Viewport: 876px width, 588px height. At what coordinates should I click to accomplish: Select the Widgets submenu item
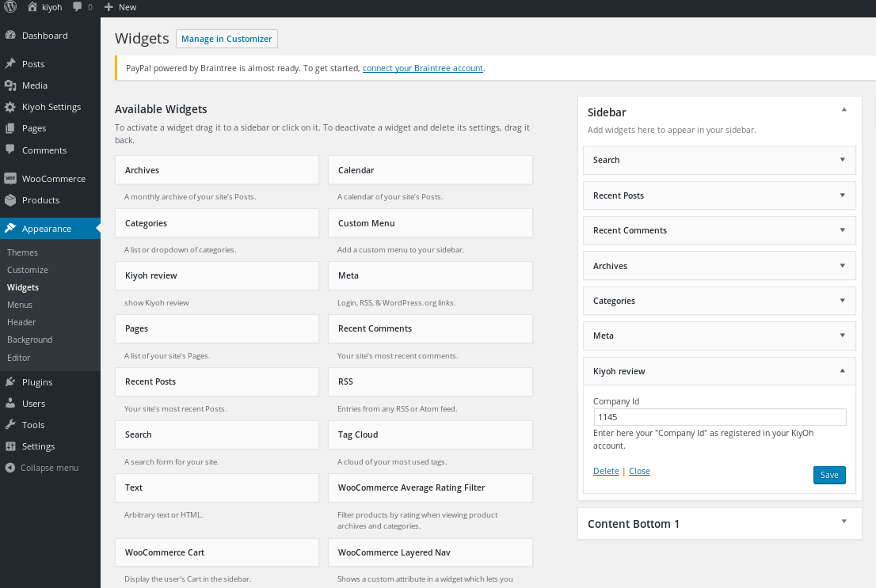coord(23,287)
